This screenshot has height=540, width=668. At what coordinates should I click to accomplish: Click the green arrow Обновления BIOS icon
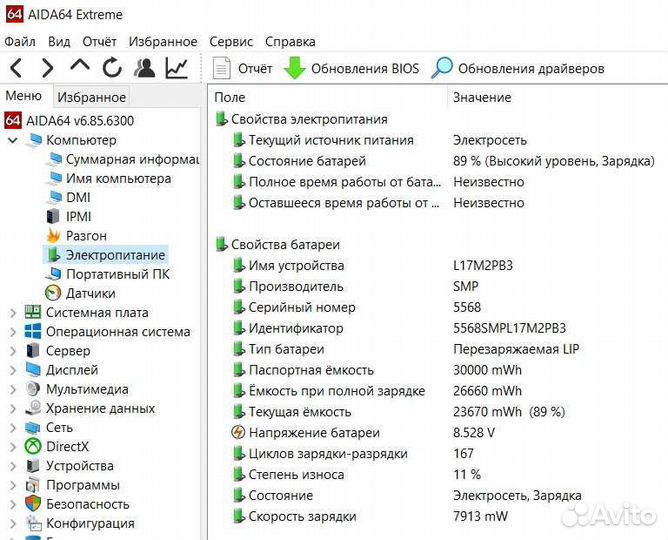(294, 68)
